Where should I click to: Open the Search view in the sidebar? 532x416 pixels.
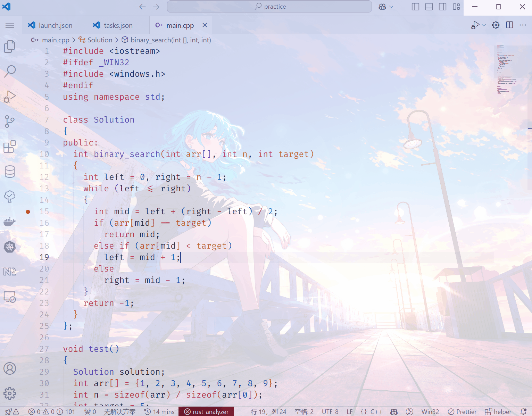click(10, 71)
